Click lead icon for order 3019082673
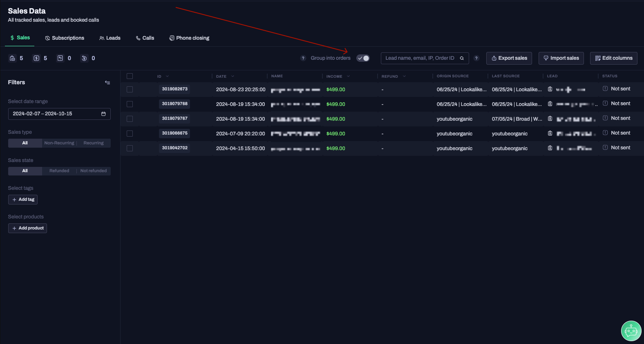Screen dimensions: 644x344 pos(550,89)
